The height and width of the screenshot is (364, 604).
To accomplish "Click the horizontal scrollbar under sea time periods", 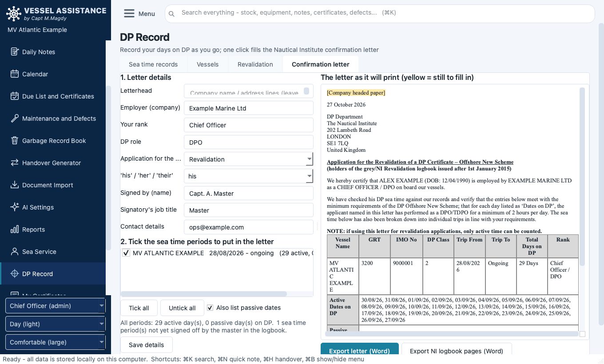I will click(204, 294).
